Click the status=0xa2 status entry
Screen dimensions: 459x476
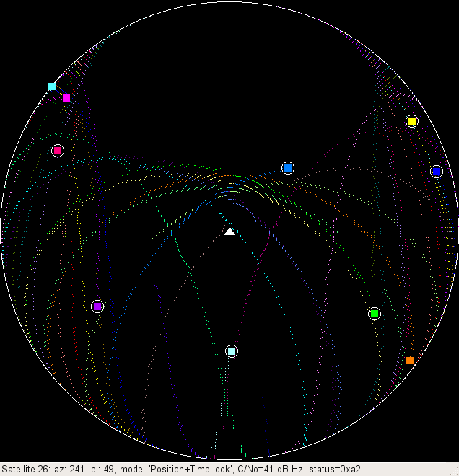coord(335,469)
